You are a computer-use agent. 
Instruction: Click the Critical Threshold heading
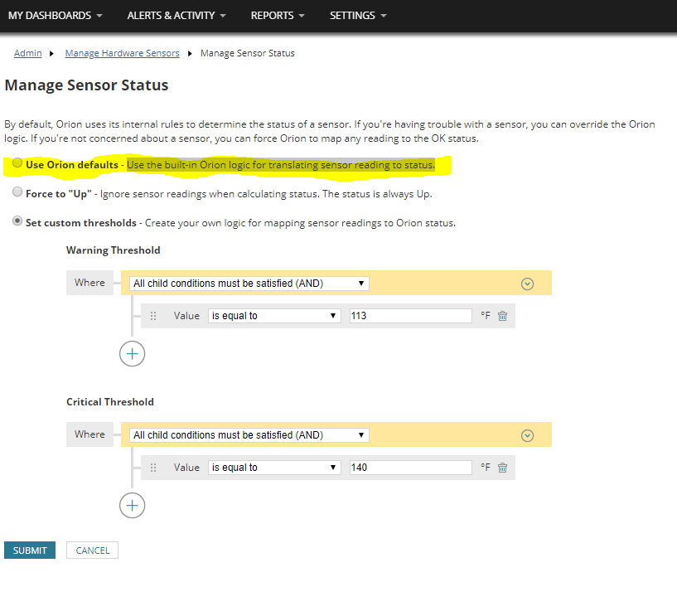click(x=110, y=402)
